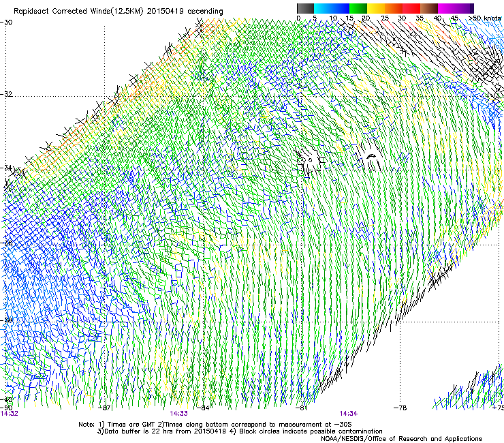Click the '-78' longitude label

pos(400,408)
